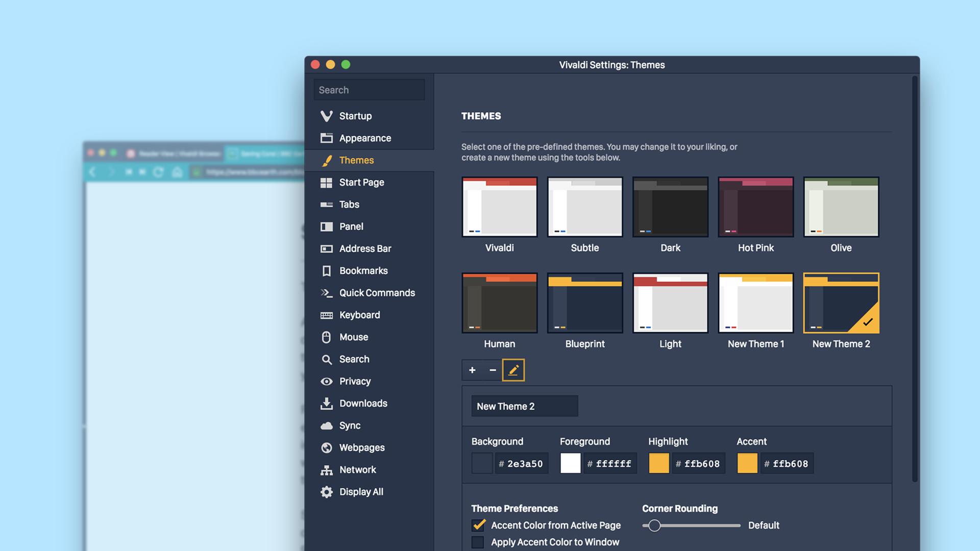Image resolution: width=980 pixels, height=551 pixels.
Task: Click the Highlight color swatch
Action: (659, 463)
